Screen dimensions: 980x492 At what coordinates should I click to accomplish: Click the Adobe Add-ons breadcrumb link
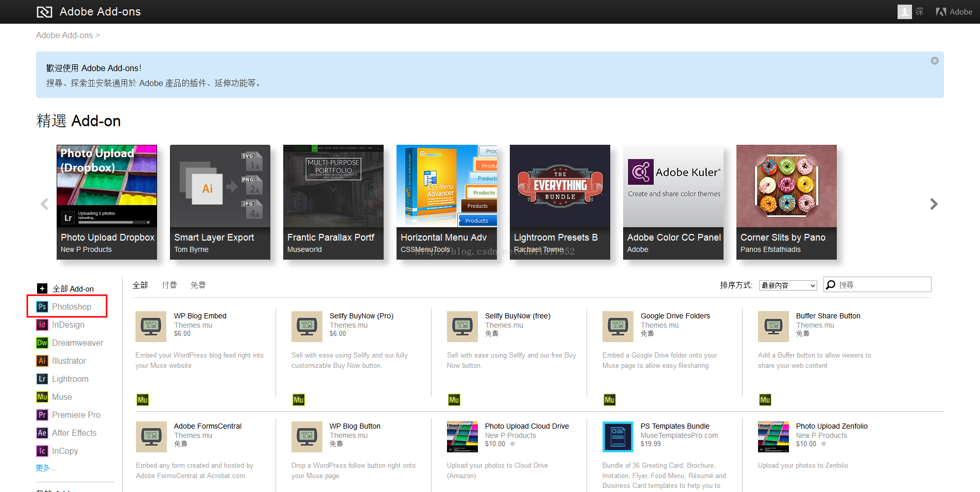[64, 35]
